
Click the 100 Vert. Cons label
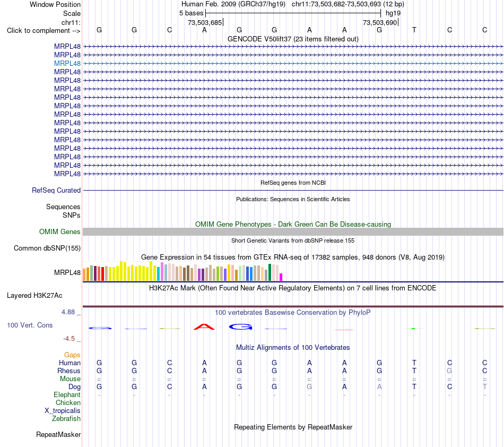click(x=30, y=325)
